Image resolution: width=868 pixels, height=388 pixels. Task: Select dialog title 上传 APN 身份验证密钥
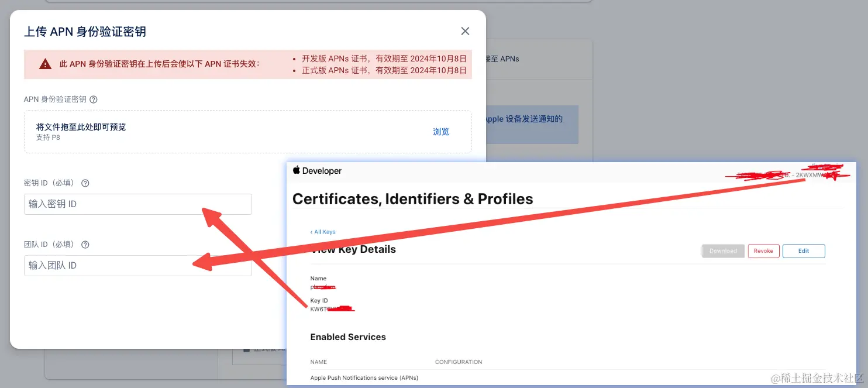pyautogui.click(x=85, y=32)
